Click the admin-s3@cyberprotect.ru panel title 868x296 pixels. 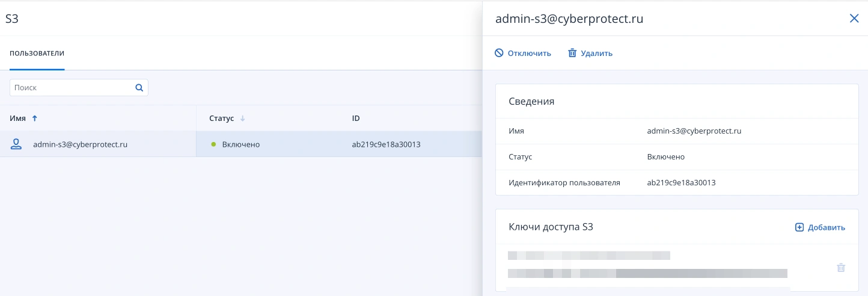[569, 19]
